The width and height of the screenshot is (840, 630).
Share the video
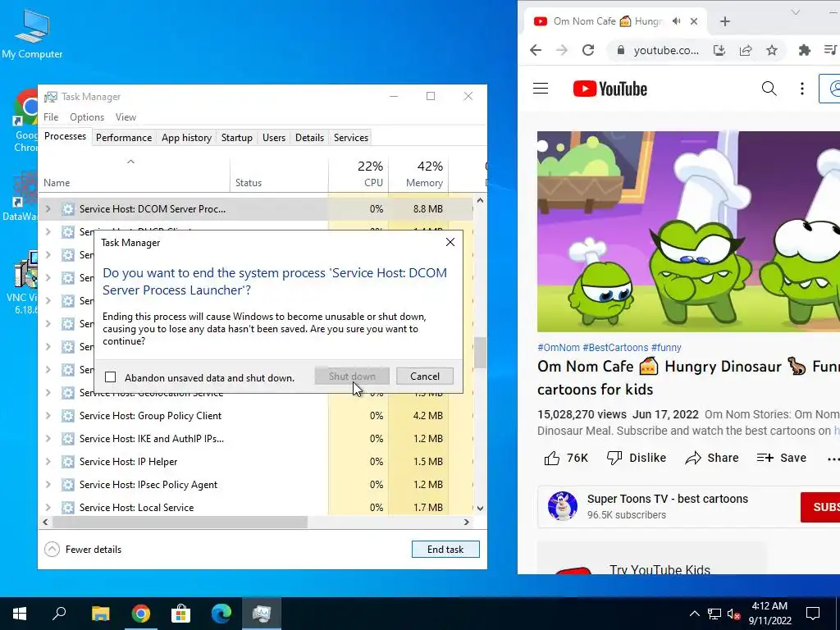tap(712, 458)
